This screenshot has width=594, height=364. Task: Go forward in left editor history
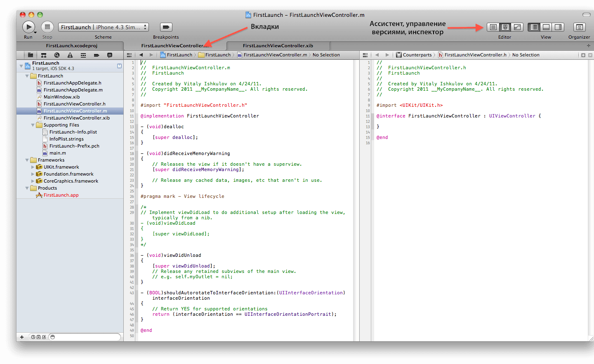[151, 55]
